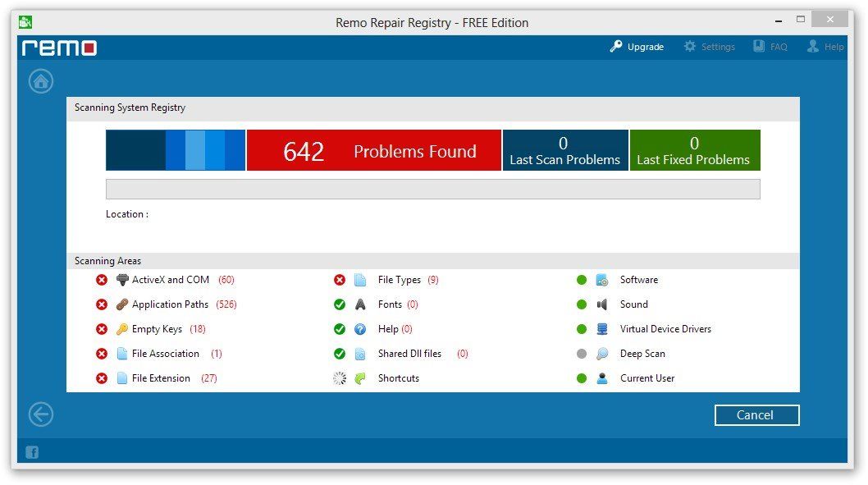The height and width of the screenshot is (485, 868).
Task: Click the File Association document icon
Action: point(122,354)
